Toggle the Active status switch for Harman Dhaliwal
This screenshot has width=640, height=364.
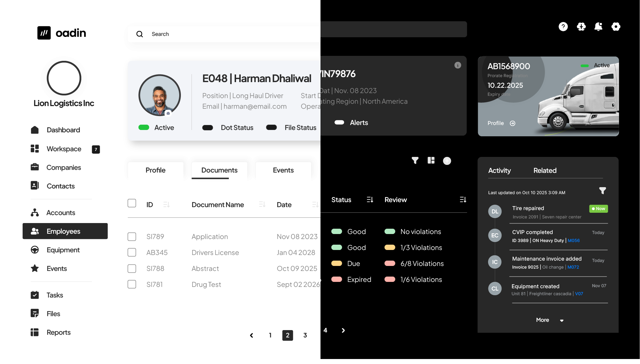click(144, 127)
